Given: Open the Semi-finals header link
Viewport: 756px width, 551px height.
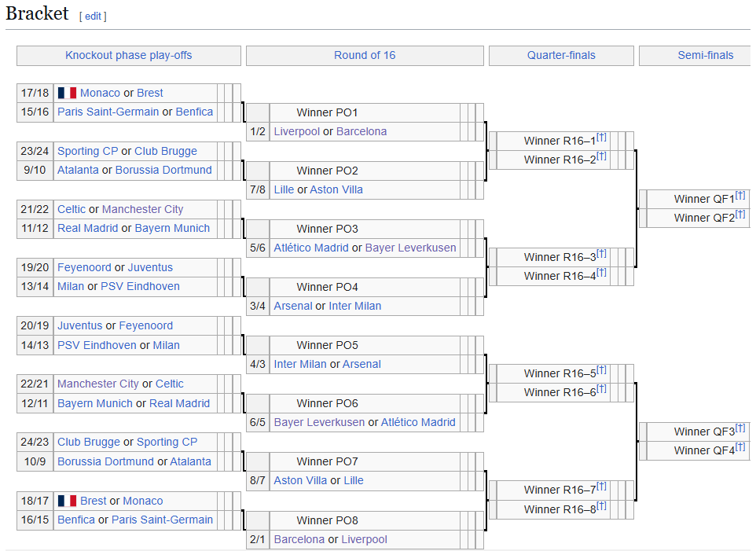Looking at the screenshot, I should [x=706, y=56].
